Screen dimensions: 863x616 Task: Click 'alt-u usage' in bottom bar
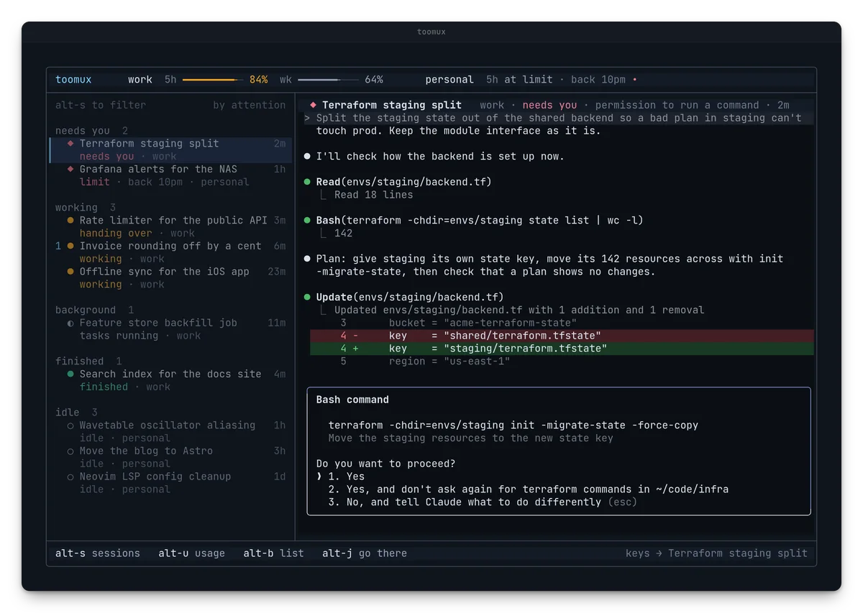tap(192, 553)
